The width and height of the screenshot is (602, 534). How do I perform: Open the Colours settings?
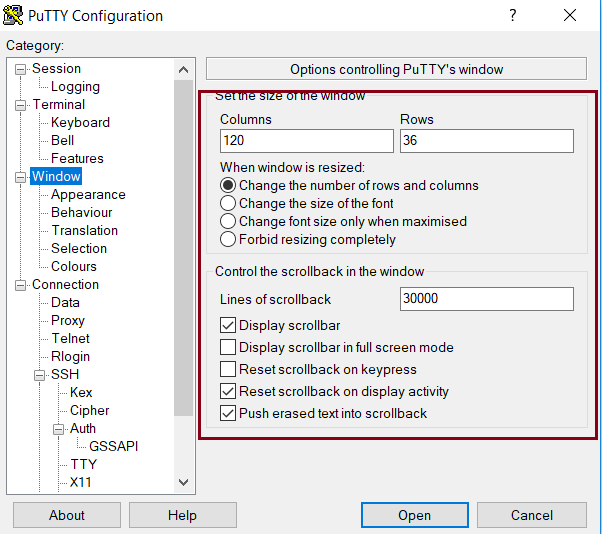point(74,266)
